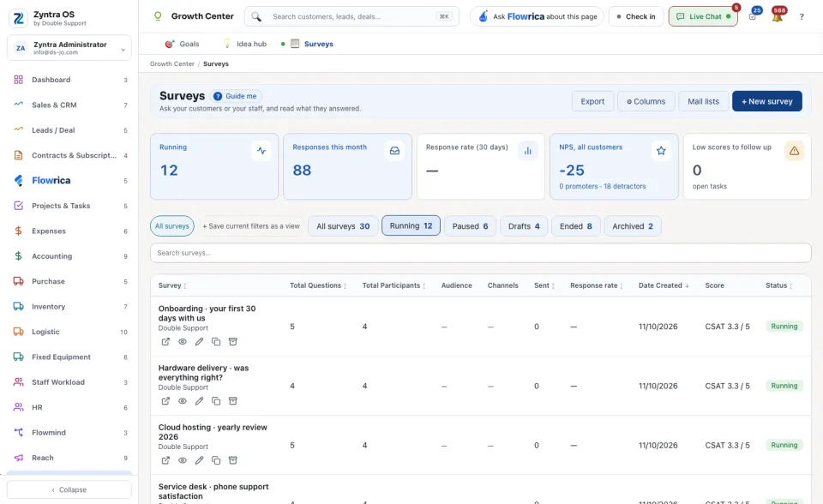Click the Search surveys input field
The height and width of the screenshot is (504, 823).
coord(481,253)
